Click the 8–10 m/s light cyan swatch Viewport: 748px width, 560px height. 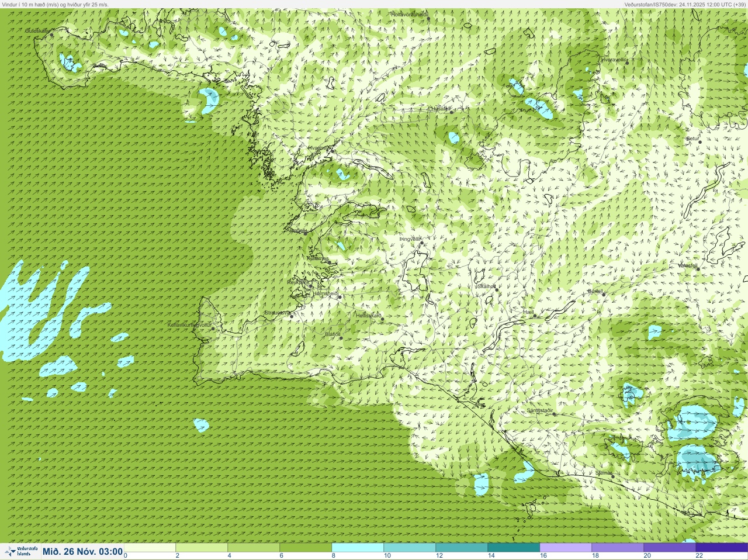pyautogui.click(x=358, y=548)
